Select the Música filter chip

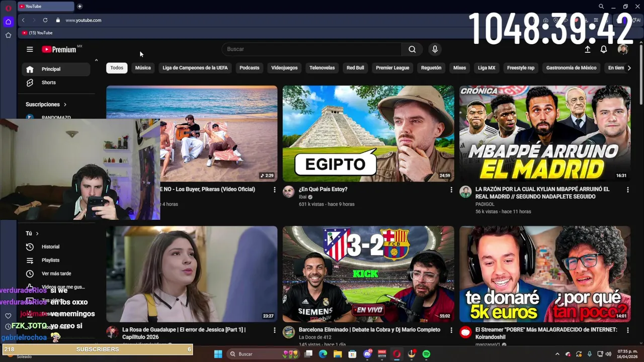pyautogui.click(x=143, y=68)
